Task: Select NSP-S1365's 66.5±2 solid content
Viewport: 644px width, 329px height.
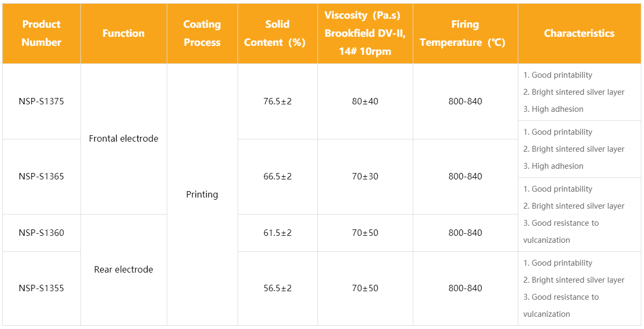Action: pyautogui.click(x=278, y=177)
